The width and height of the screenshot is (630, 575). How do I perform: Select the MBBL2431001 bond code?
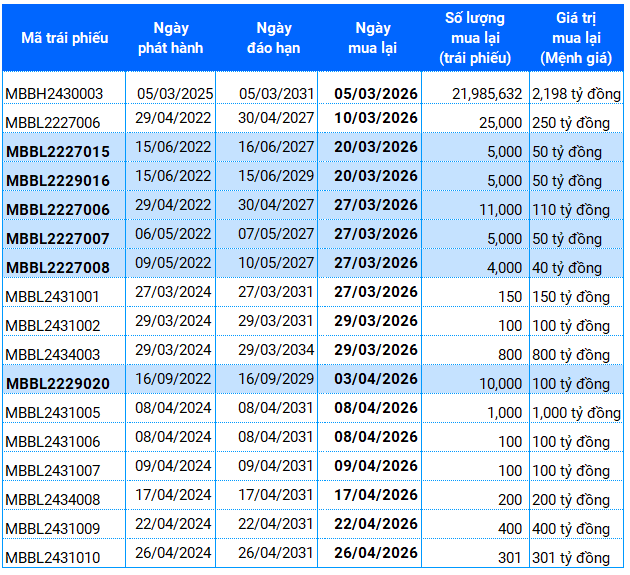[x=53, y=297]
